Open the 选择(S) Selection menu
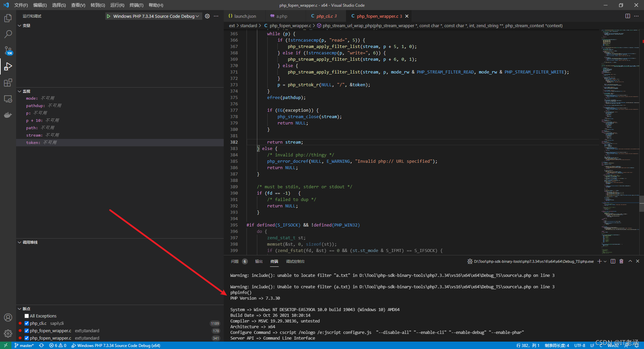 point(59,5)
